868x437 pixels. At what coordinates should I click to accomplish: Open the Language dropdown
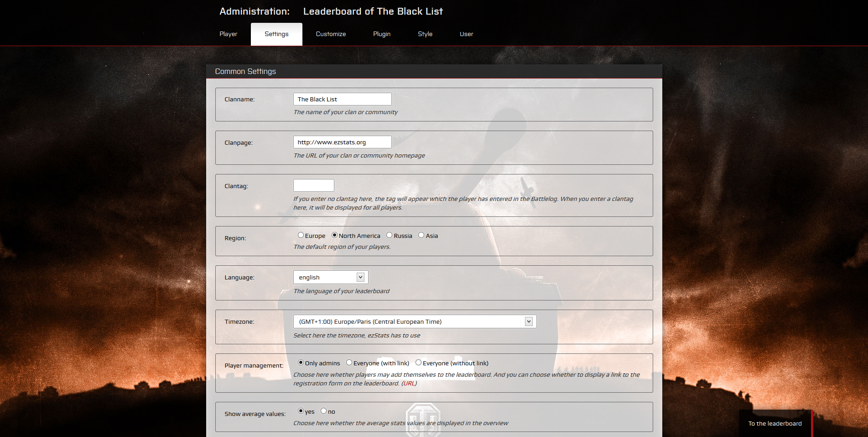(x=360, y=277)
